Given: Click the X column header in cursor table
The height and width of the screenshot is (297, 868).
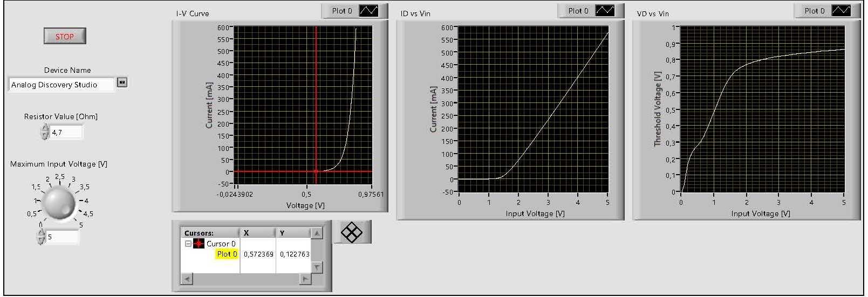Looking at the screenshot, I should click(x=258, y=233).
